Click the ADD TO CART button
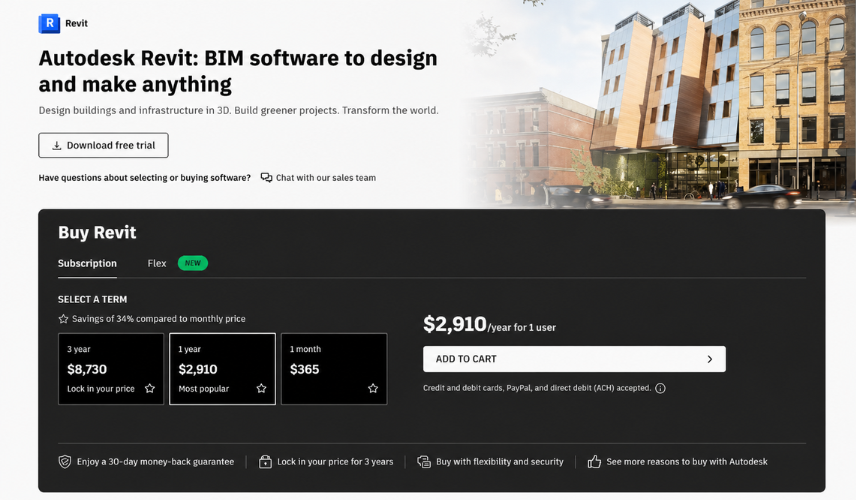 574,359
